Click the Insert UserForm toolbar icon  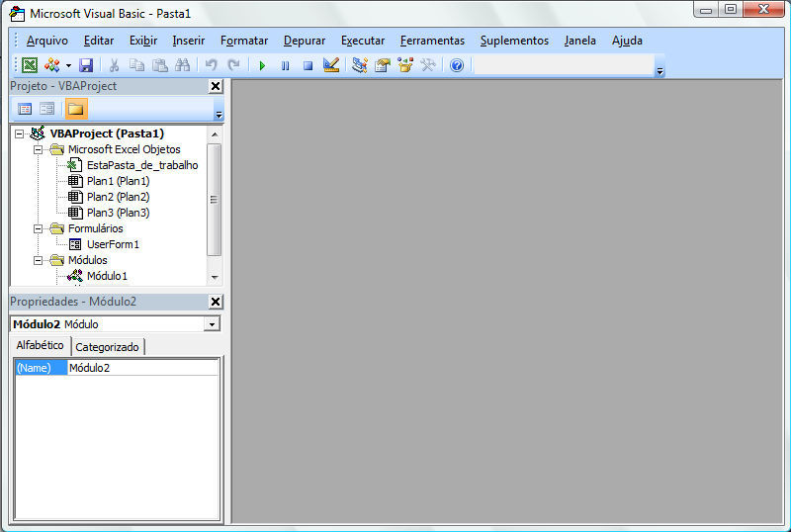(x=52, y=65)
